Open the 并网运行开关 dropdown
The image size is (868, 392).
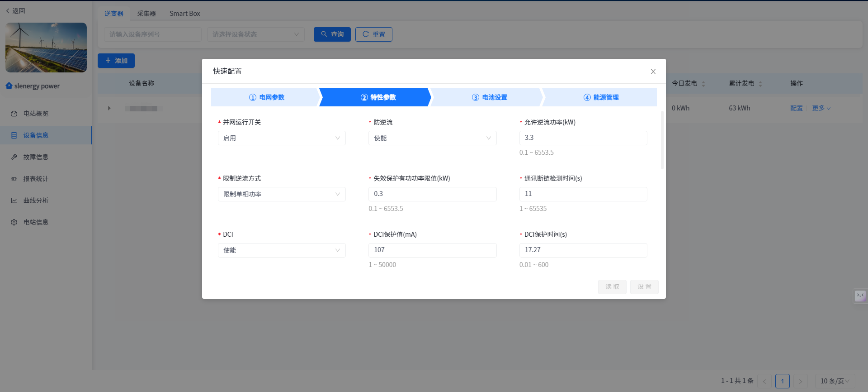pos(281,138)
